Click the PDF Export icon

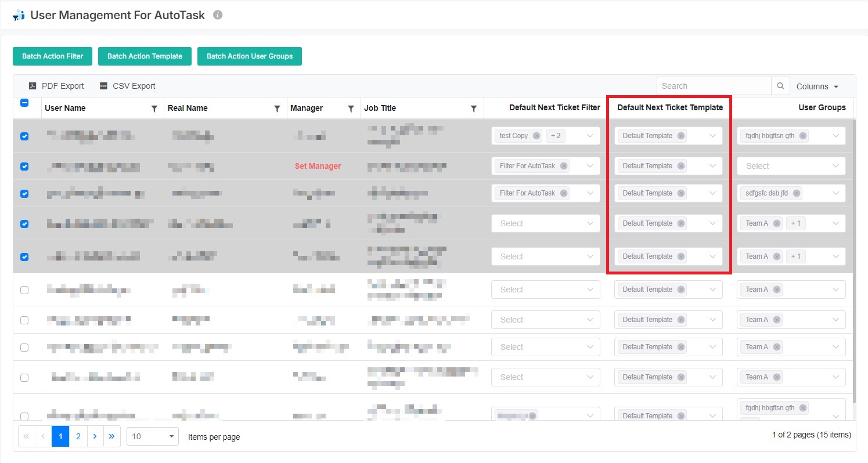click(33, 85)
